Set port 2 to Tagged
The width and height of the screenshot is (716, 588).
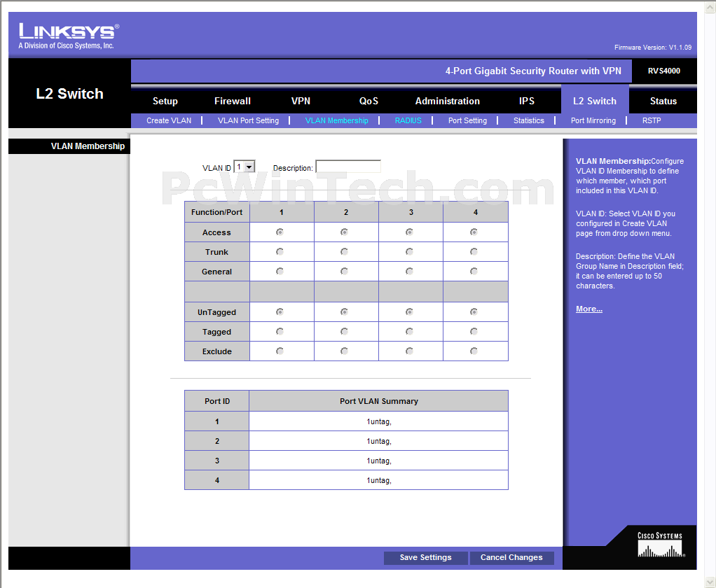pyautogui.click(x=344, y=332)
